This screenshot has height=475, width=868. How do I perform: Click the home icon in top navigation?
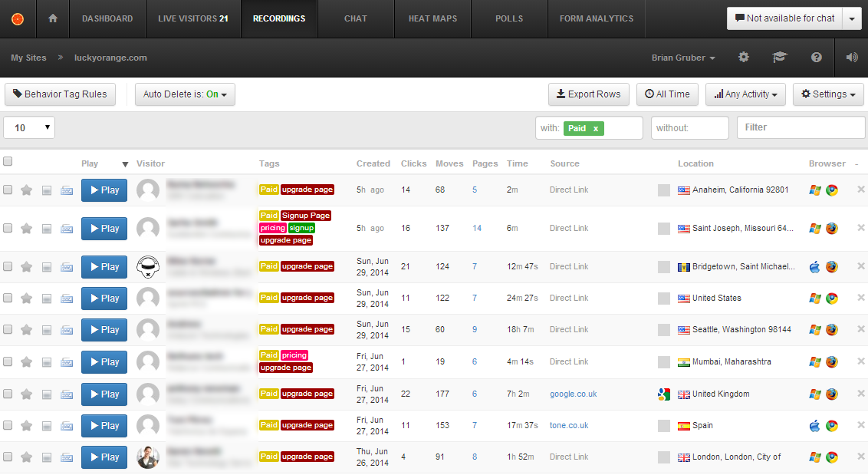[x=53, y=18]
